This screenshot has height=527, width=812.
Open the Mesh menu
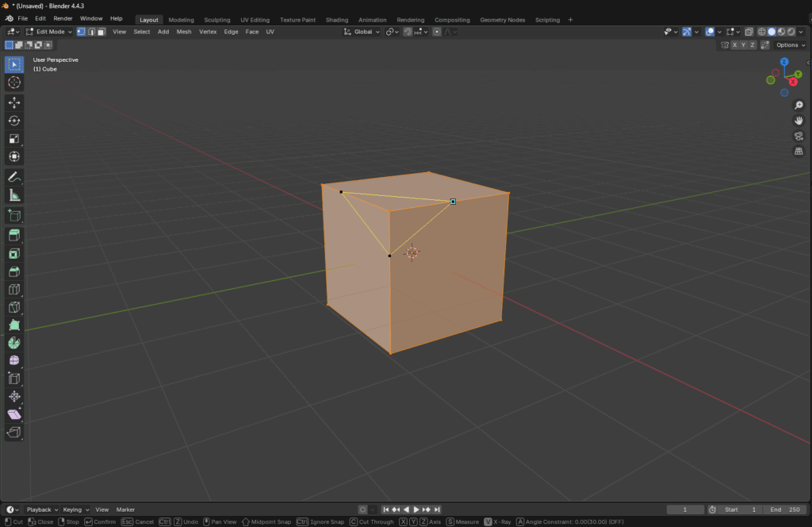184,32
